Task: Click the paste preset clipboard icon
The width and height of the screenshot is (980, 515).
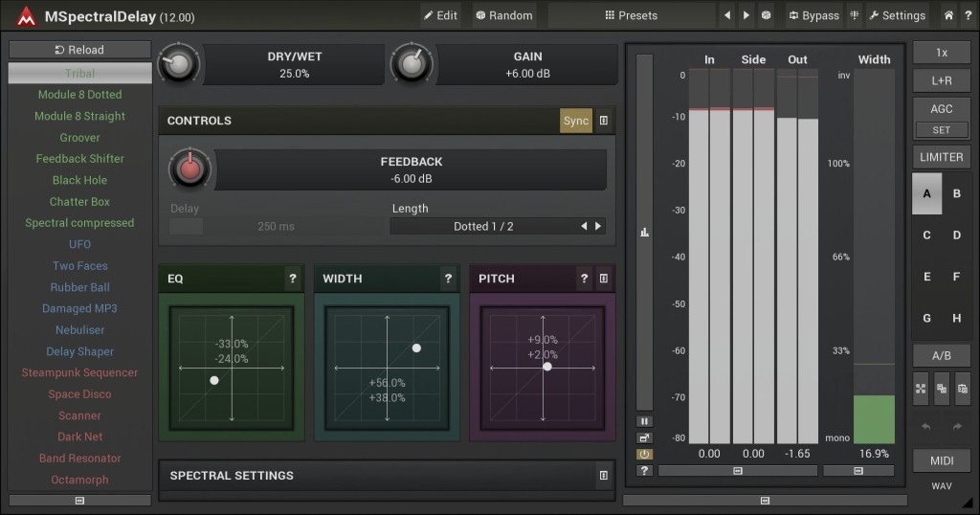Action: (962, 388)
